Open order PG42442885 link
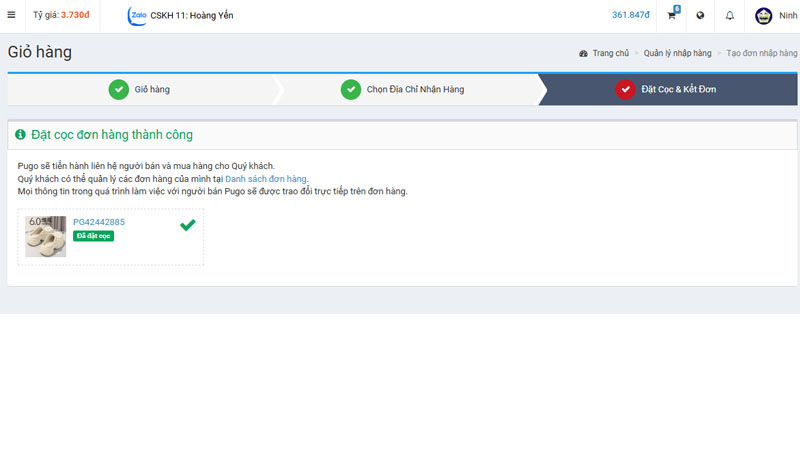The height and width of the screenshot is (450, 800). (99, 222)
